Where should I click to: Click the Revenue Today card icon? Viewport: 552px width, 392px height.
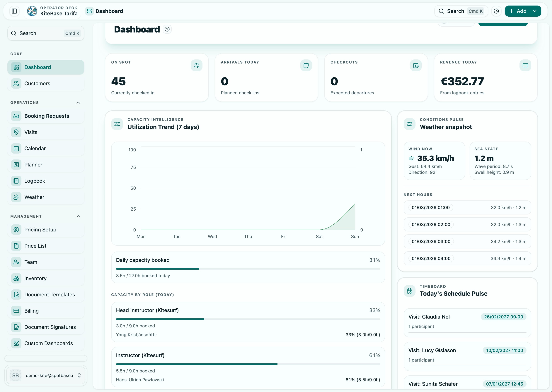[x=525, y=65]
